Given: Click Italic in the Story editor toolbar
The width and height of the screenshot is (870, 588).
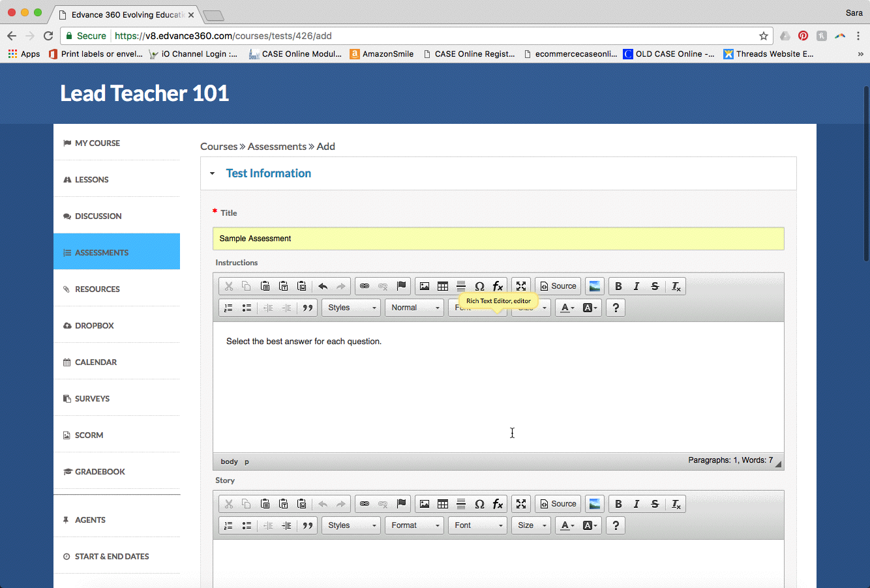Looking at the screenshot, I should coord(637,504).
